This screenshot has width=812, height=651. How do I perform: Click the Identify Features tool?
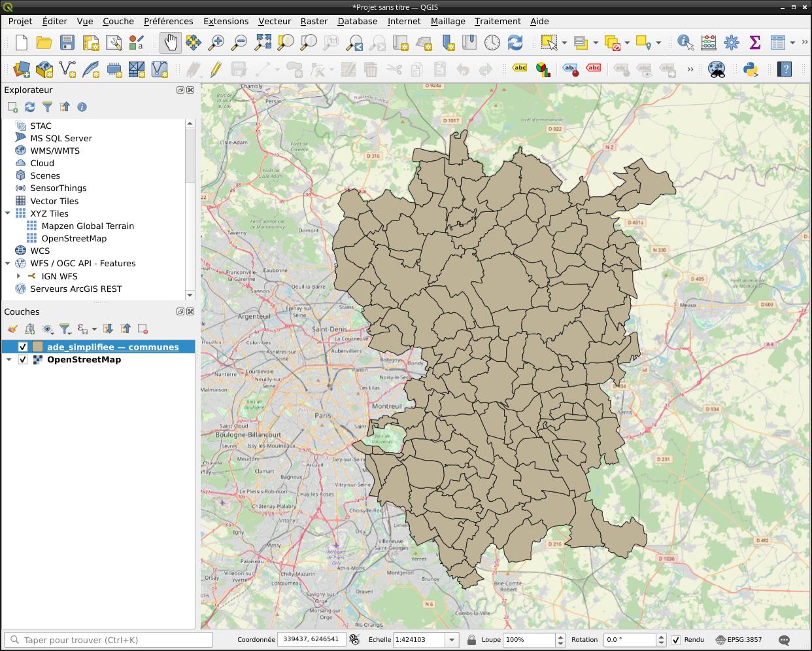(x=685, y=43)
